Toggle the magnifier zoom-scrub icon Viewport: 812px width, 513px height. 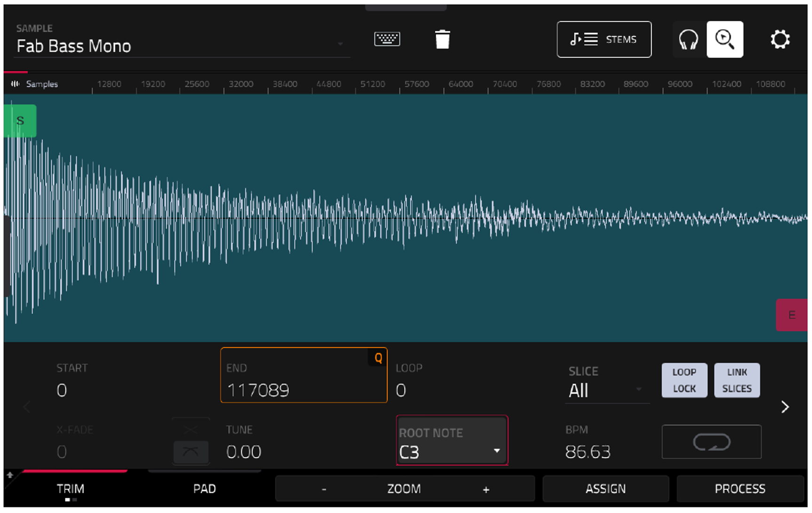[x=724, y=40]
